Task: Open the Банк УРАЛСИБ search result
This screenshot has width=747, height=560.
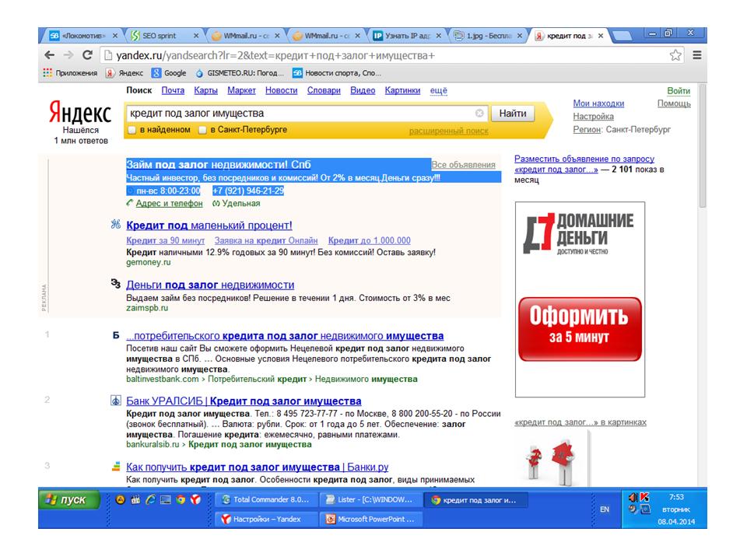Action: [244, 401]
